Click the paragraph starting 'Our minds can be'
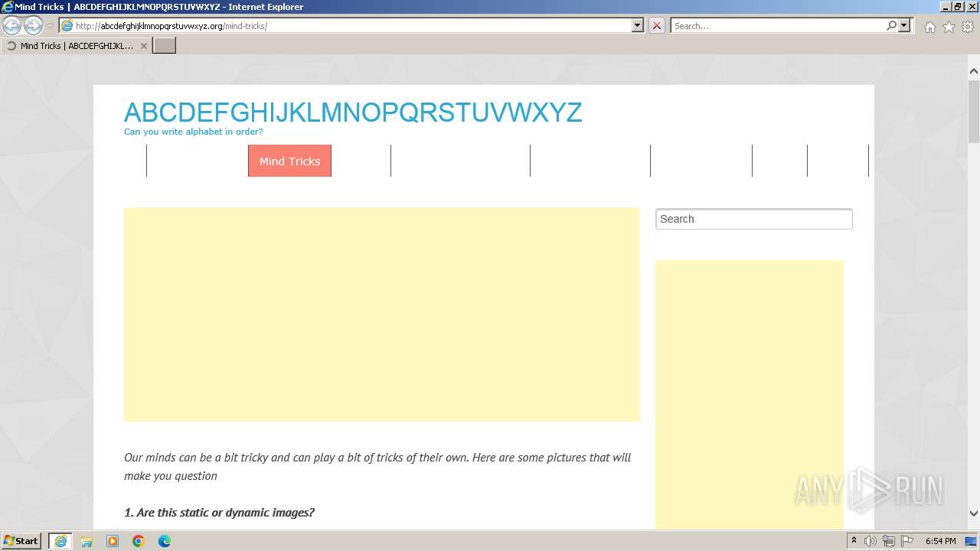Viewport: 980px width, 551px height. 377,467
